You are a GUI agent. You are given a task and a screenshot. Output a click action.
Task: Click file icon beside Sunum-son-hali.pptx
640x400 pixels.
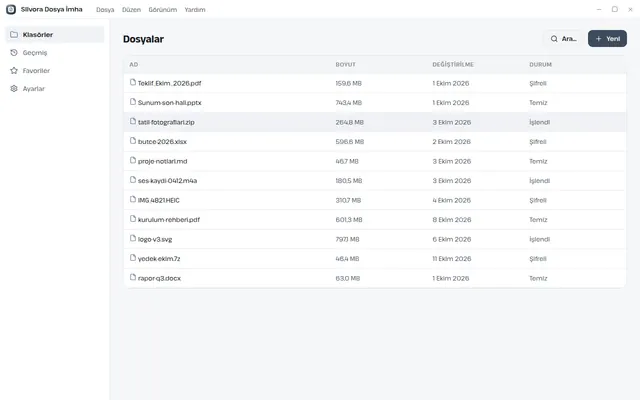[x=133, y=102]
